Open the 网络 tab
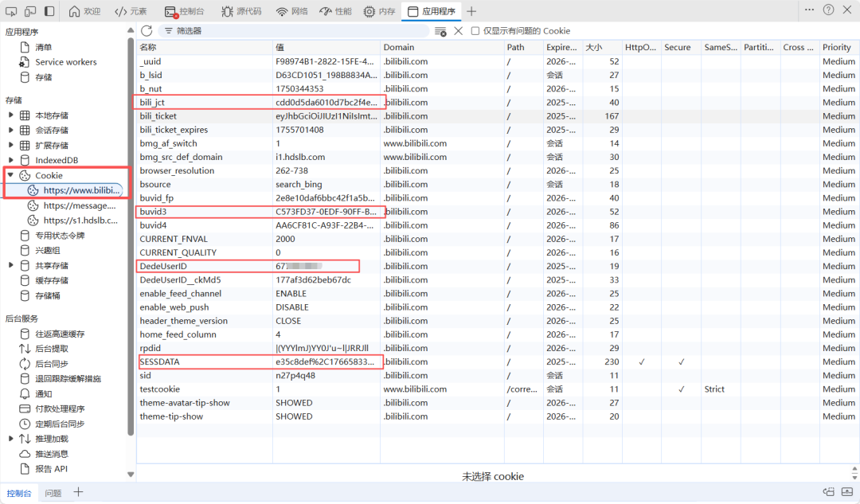The width and height of the screenshot is (860, 504). [291, 11]
